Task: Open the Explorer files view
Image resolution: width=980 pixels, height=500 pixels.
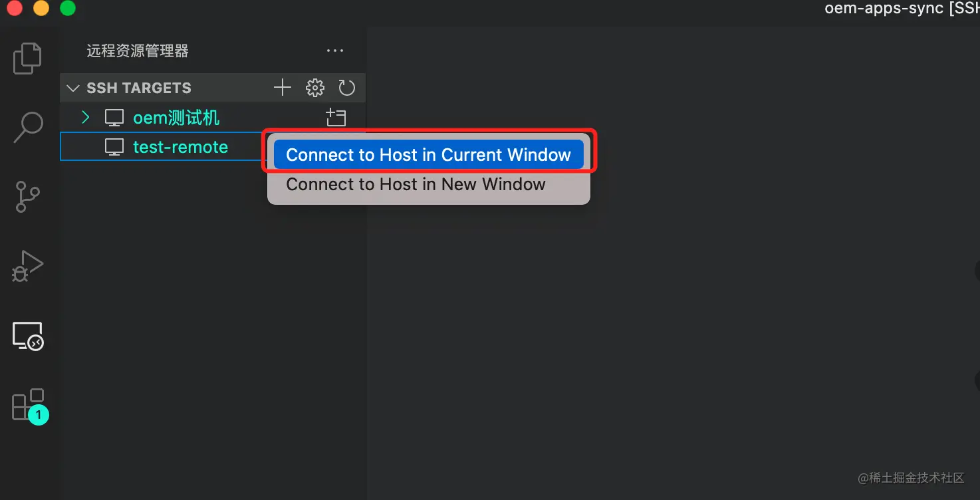Action: coord(28,59)
